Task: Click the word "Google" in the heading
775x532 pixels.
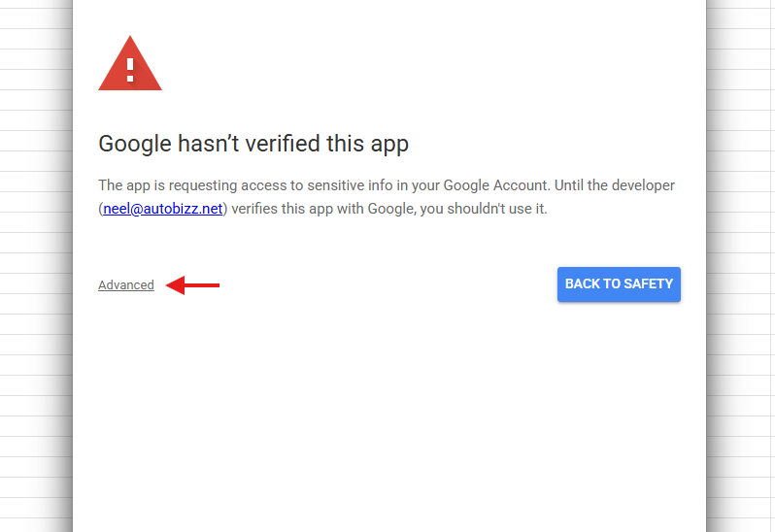Action: point(136,145)
